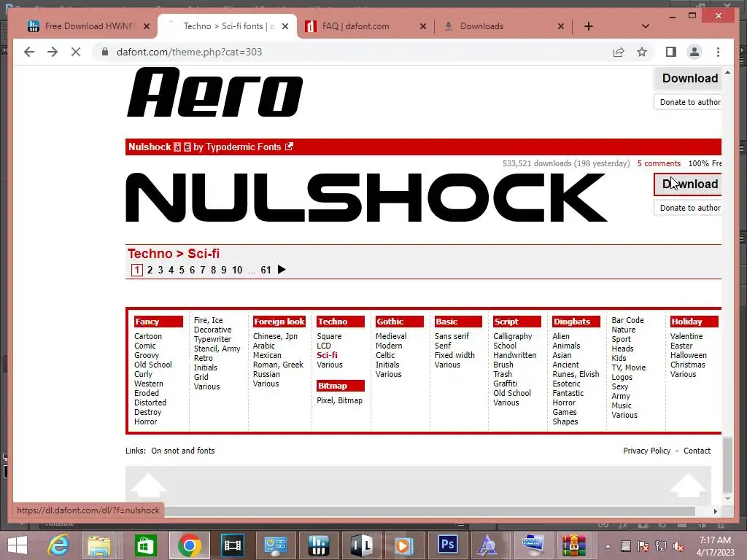Click the browser back arrow
The height and width of the screenshot is (560, 747).
tap(29, 52)
